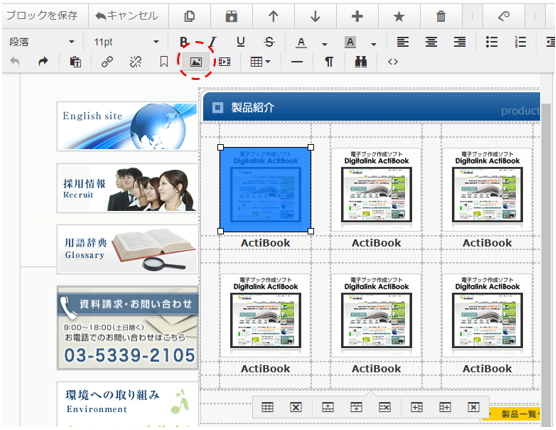This screenshot has width=556, height=430.
Task: Toggle underline formatting
Action: 240,42
